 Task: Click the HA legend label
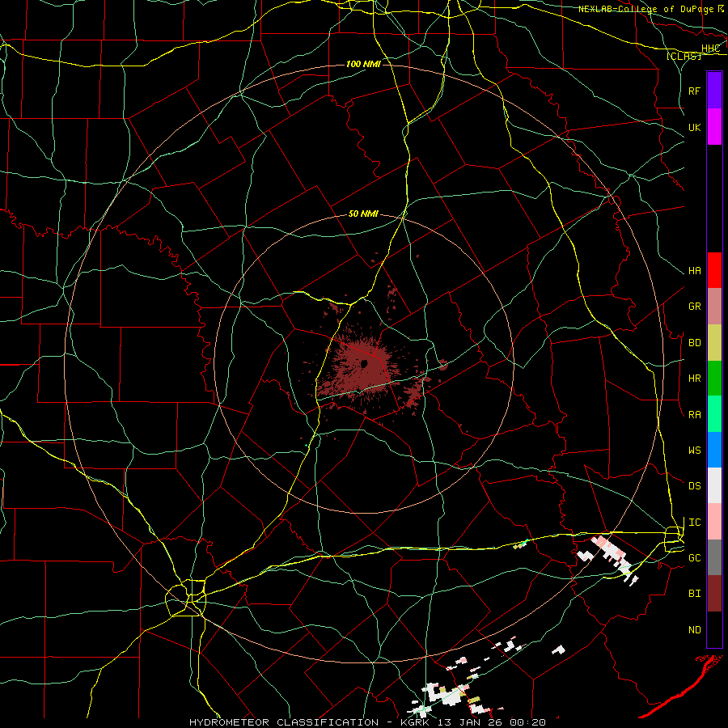coord(695,270)
